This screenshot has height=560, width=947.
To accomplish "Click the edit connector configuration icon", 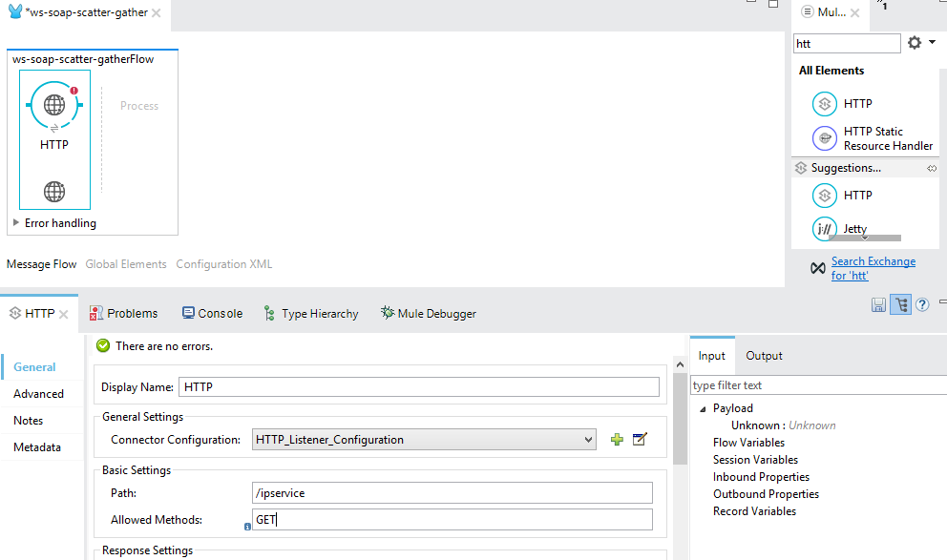I will [x=640, y=439].
